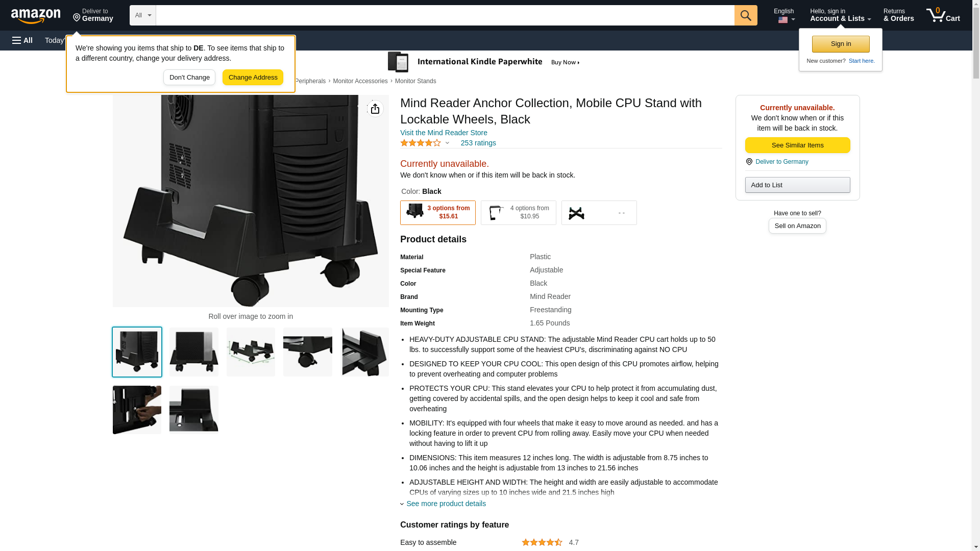The height and width of the screenshot is (551, 980).
Task: Click the share icon on product image
Action: (x=375, y=109)
